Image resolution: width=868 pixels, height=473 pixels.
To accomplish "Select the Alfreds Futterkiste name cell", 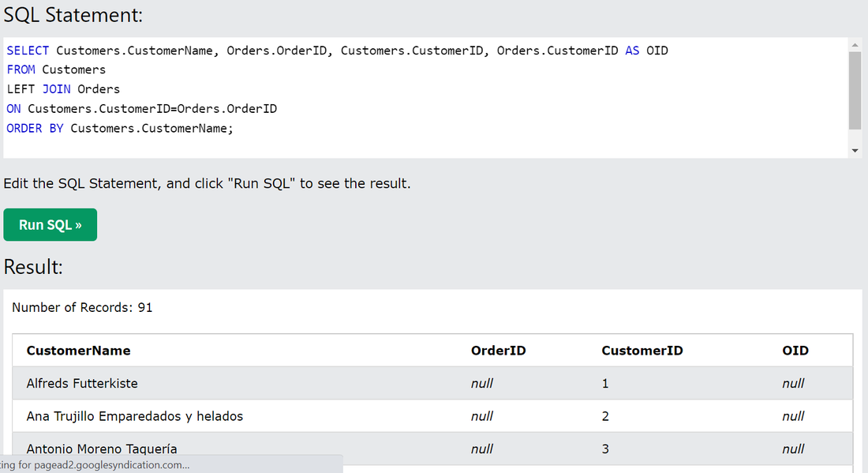I will pos(82,384).
